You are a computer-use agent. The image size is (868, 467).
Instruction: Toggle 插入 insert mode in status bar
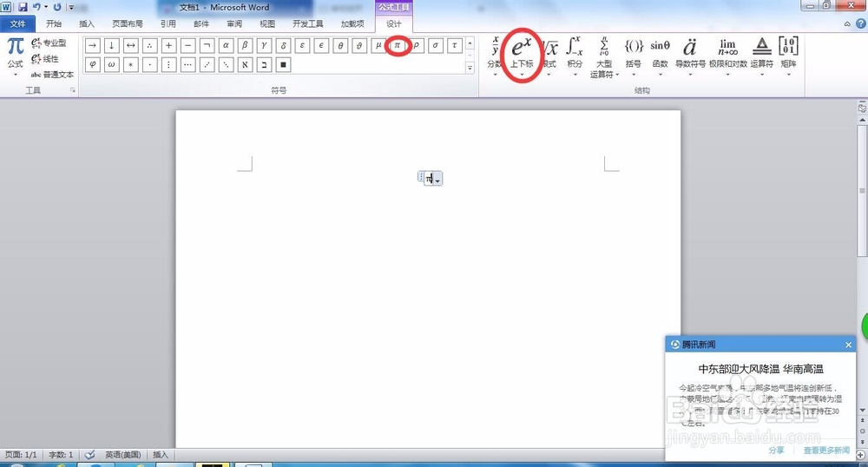point(160,455)
